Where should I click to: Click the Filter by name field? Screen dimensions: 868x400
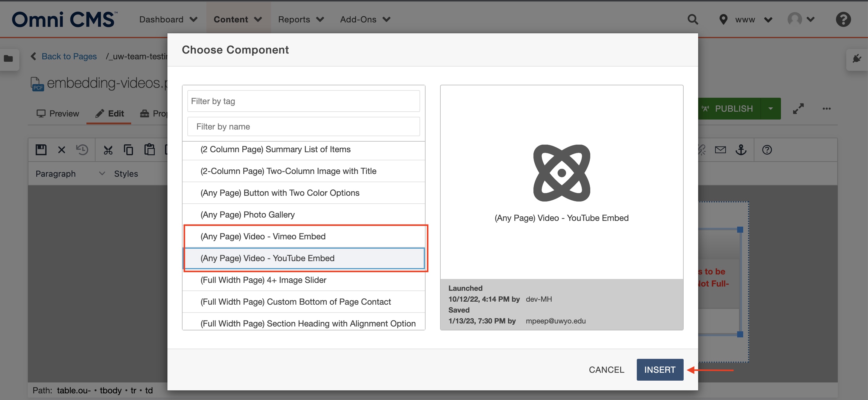click(x=303, y=126)
